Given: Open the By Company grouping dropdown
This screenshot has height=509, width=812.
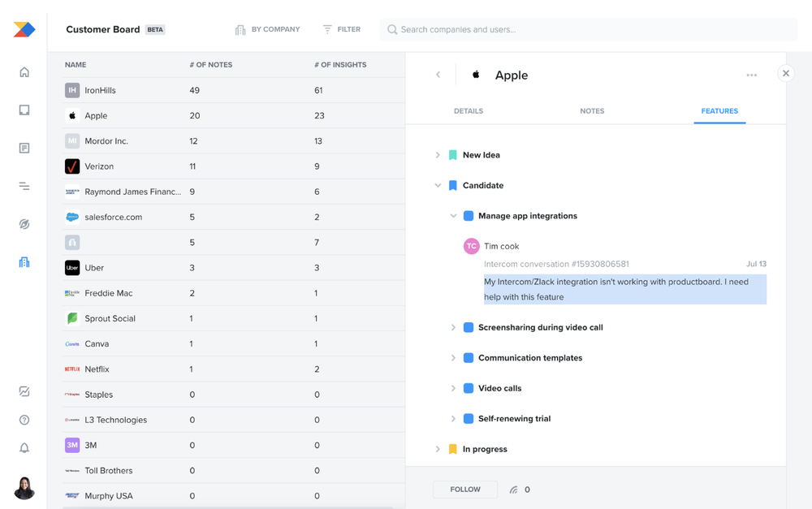Looking at the screenshot, I should pos(268,29).
